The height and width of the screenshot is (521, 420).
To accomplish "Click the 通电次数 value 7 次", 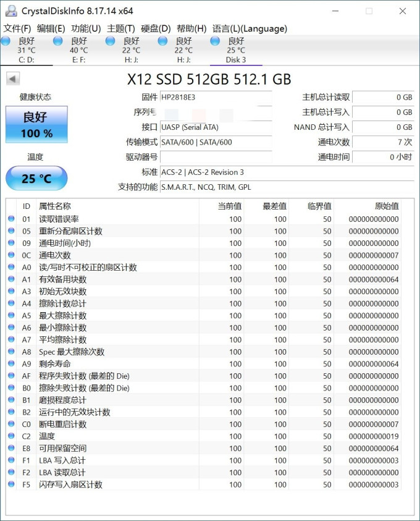I will click(383, 142).
